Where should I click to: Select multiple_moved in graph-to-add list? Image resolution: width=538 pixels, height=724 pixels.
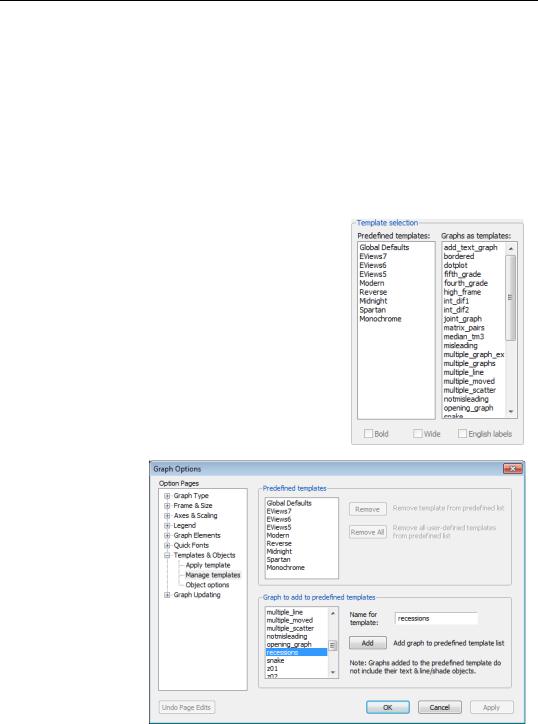coord(290,620)
